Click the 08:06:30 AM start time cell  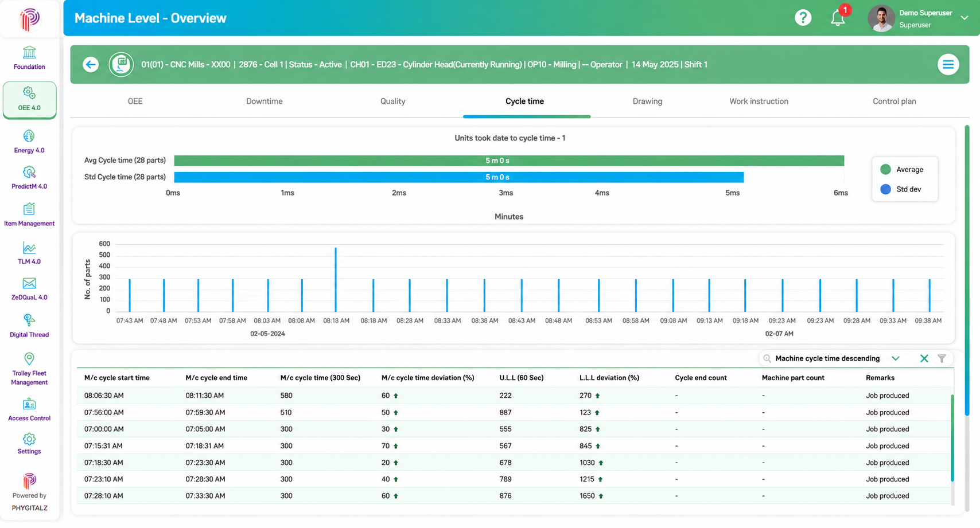point(104,396)
